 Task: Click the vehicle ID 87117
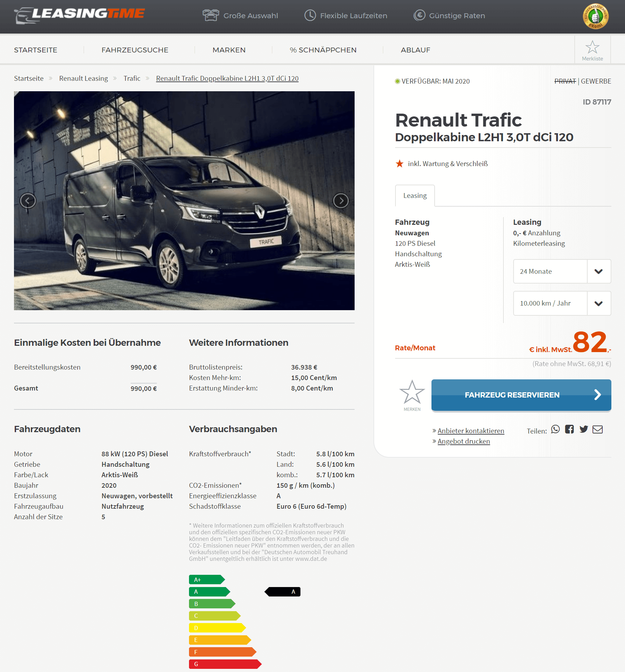coord(597,102)
